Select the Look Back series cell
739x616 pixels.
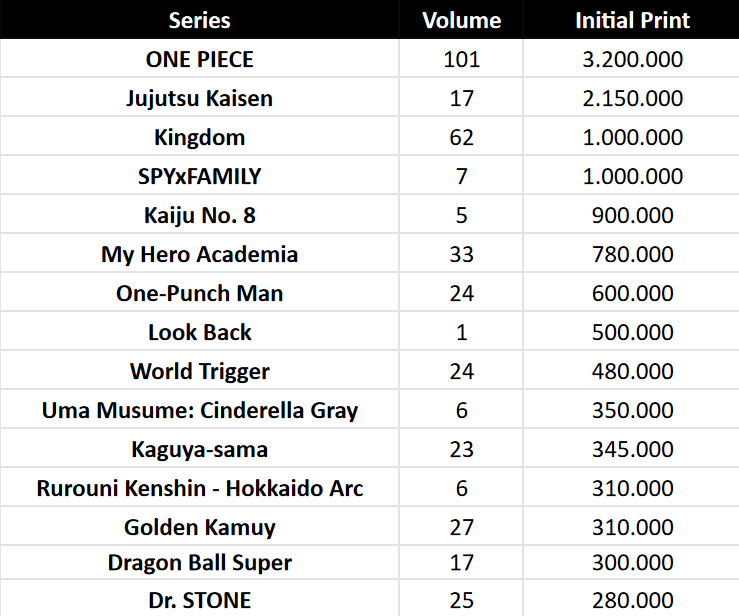click(200, 332)
